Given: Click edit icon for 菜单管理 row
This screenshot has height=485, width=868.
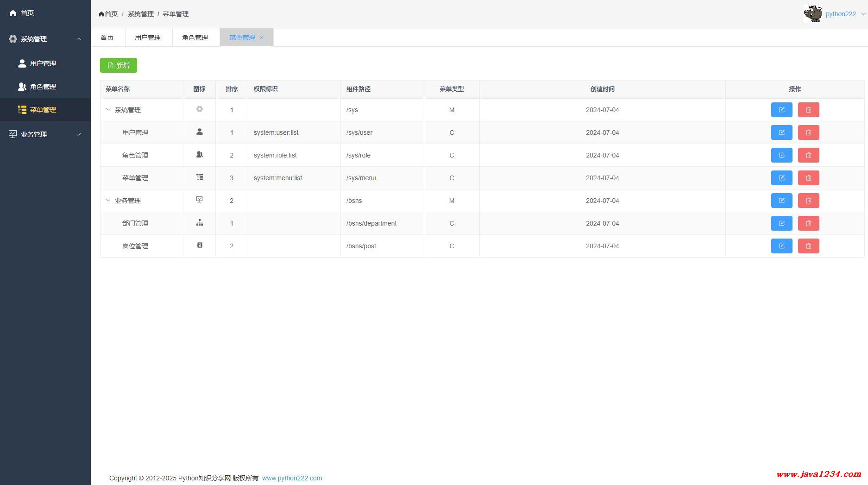Looking at the screenshot, I should click(781, 178).
